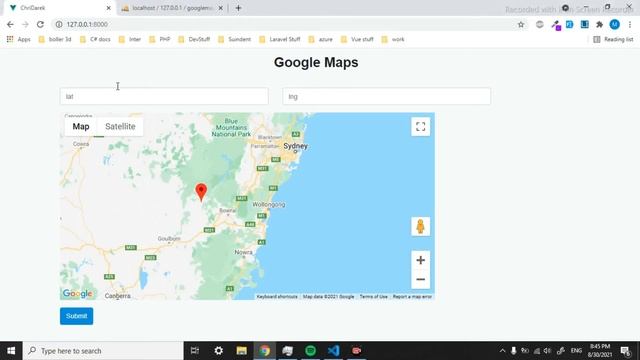Zoom in the map with plus button

pyautogui.click(x=420, y=260)
